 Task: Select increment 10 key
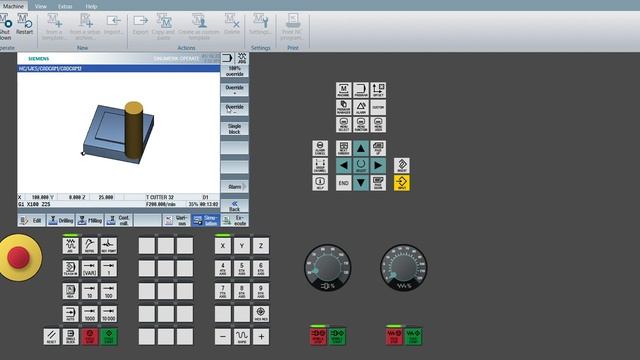tap(89, 291)
